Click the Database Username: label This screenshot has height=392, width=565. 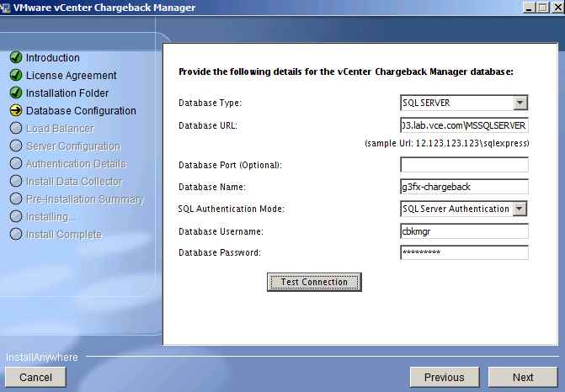tap(221, 231)
